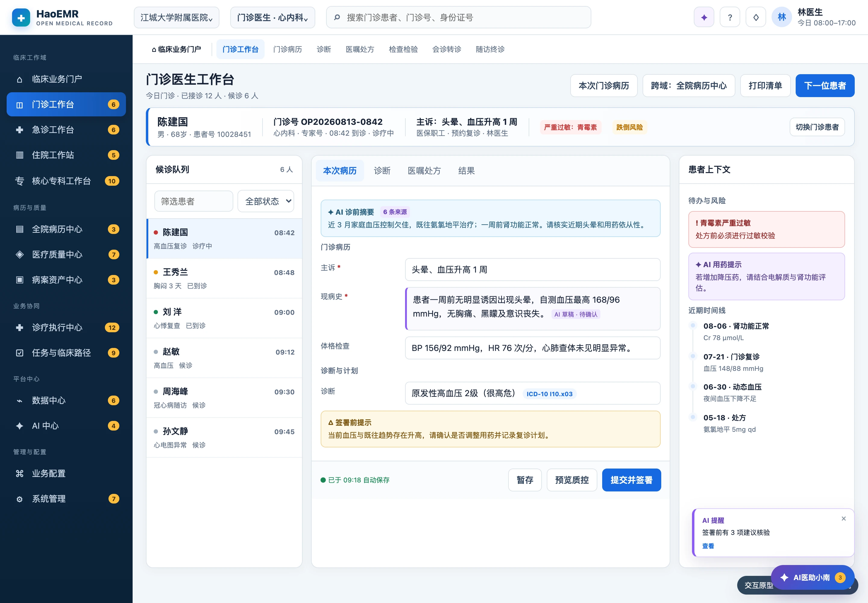This screenshot has height=603, width=868.
Task: Click the 筛选患者 filter input
Action: [193, 201]
